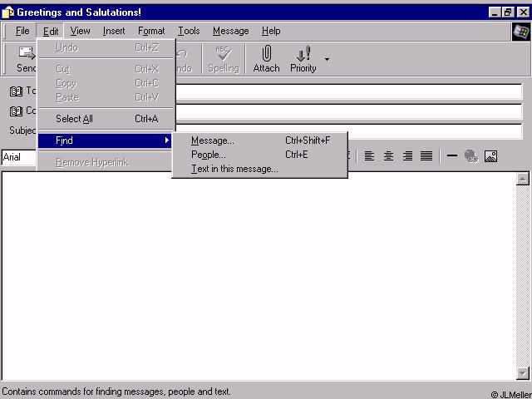
Task: Toggle align right formatting
Action: coord(407,156)
